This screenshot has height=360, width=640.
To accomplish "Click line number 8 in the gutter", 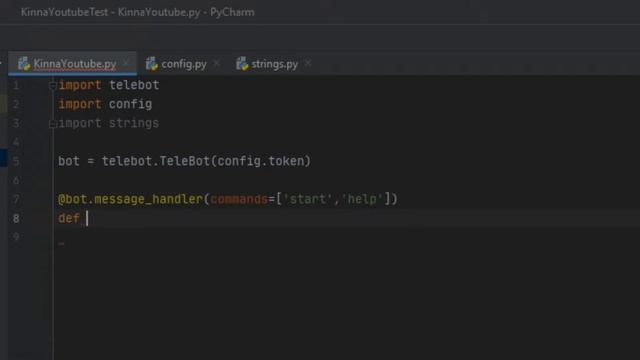I will click(x=16, y=219).
